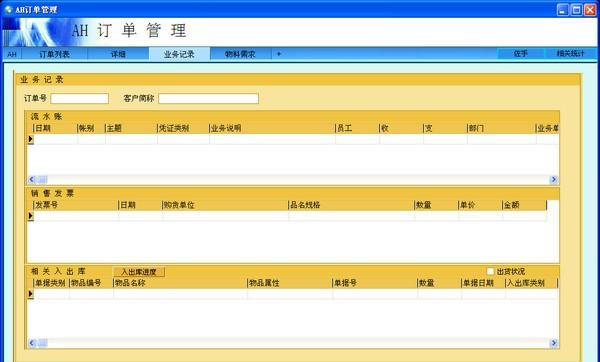Viewport: 600px width, 362px height.
Task: Click the 单据号 column header
Action: coord(375,283)
